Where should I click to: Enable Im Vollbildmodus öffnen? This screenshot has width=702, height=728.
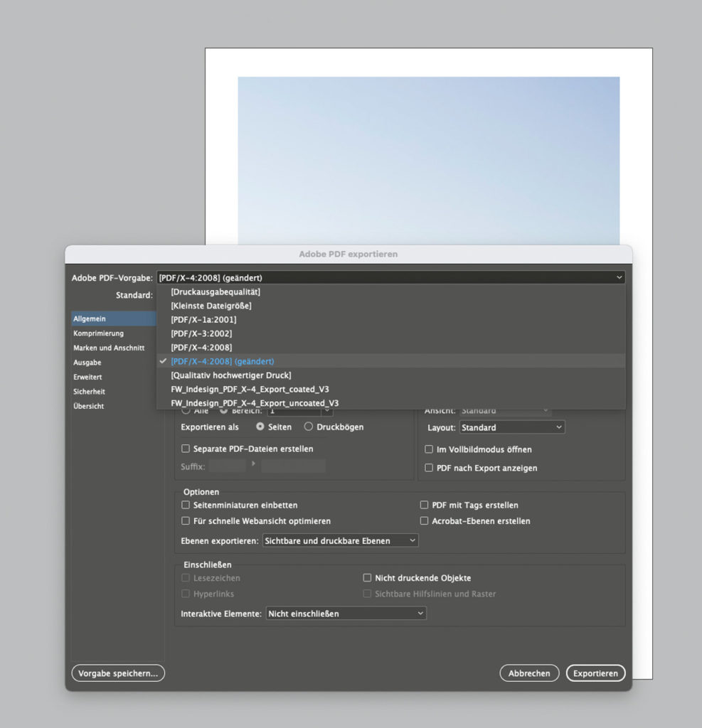pyautogui.click(x=429, y=449)
